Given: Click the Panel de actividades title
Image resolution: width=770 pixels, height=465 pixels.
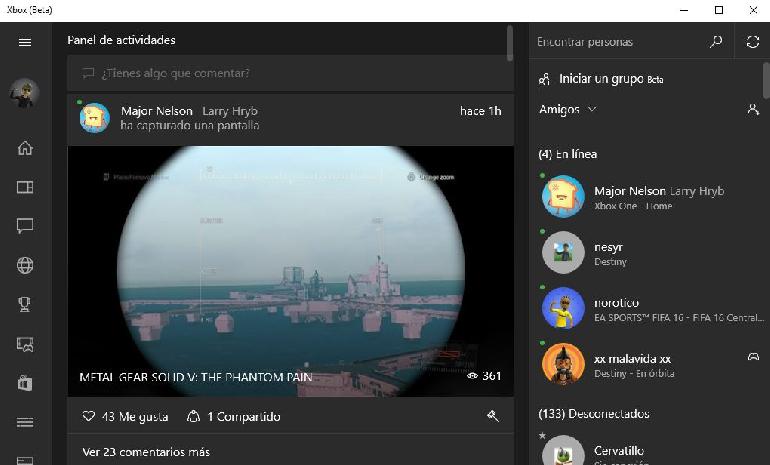Looking at the screenshot, I should [x=121, y=40].
